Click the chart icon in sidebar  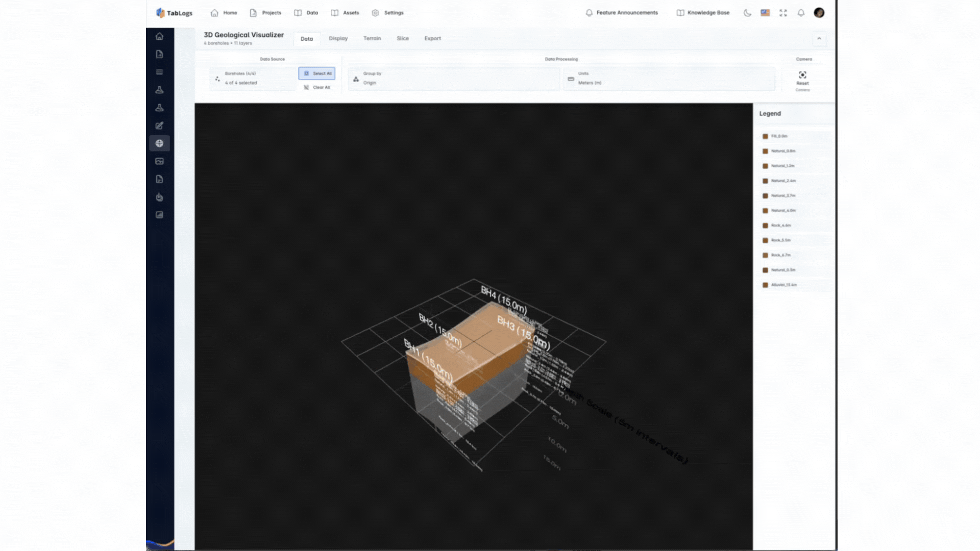[x=159, y=215]
